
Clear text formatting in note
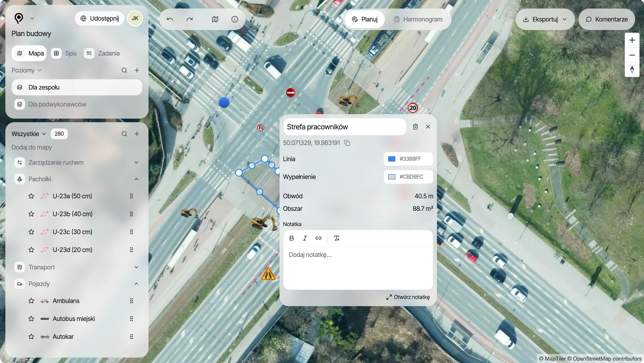point(337,238)
